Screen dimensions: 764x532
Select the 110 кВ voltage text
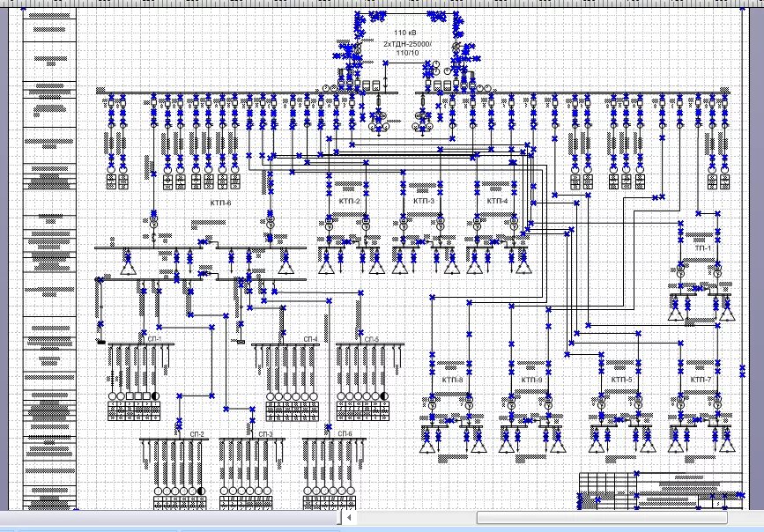405,33
